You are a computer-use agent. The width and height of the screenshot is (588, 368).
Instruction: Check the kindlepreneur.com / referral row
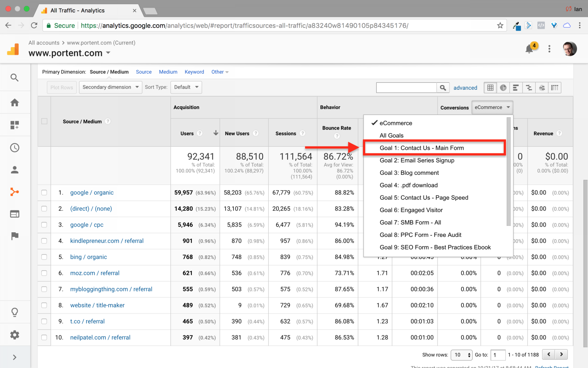coord(44,241)
